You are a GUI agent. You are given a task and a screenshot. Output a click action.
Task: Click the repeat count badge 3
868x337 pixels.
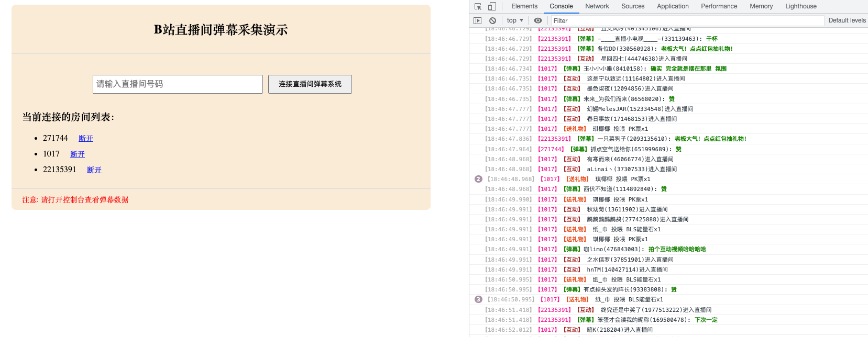click(478, 299)
